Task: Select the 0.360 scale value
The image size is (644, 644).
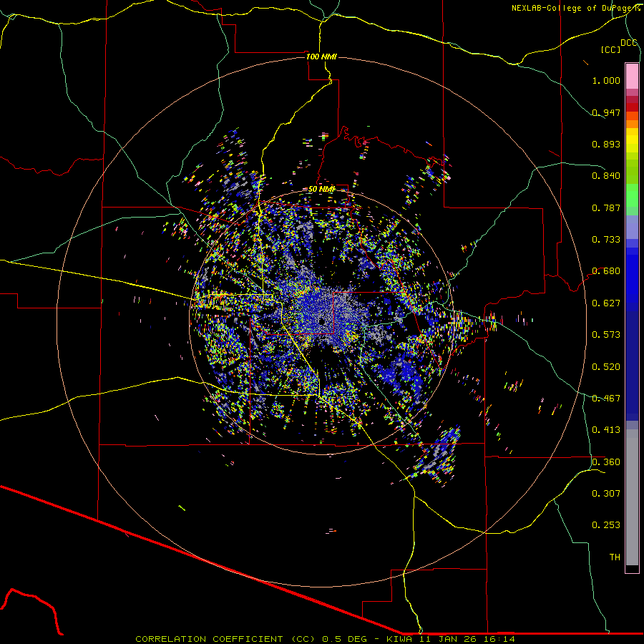Action: pos(606,462)
